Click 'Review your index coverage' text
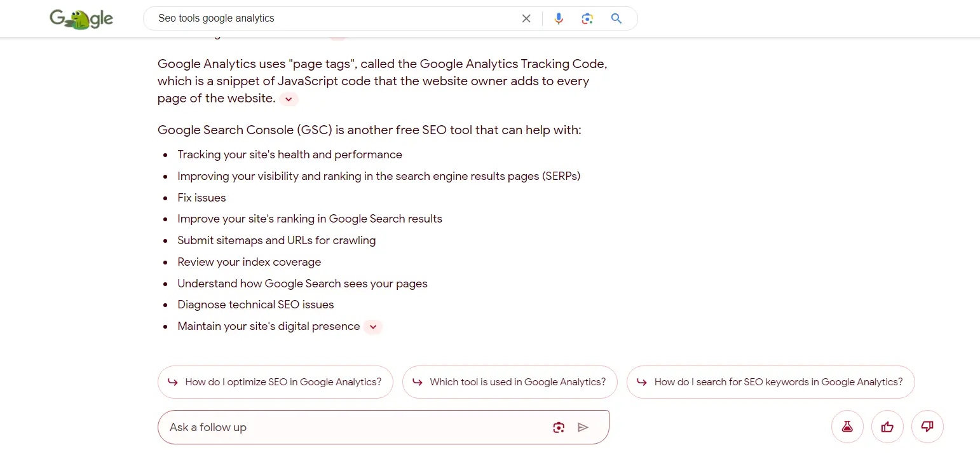This screenshot has width=980, height=466. tap(249, 262)
